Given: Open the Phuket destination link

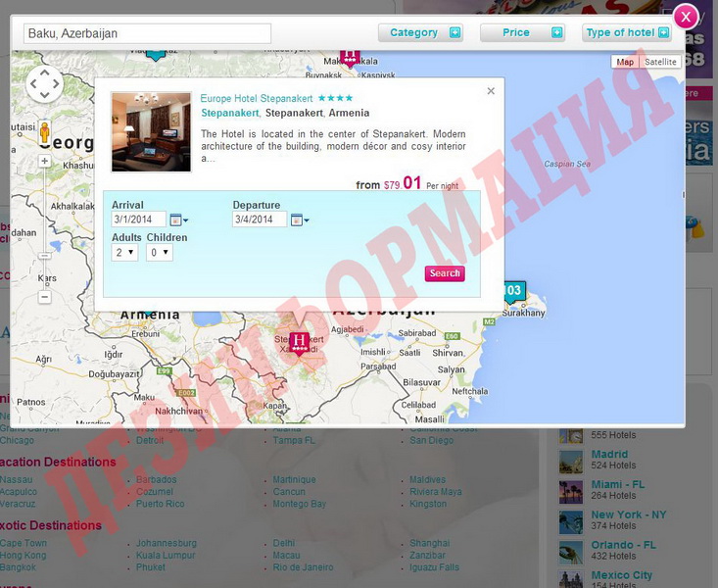Looking at the screenshot, I should [x=151, y=566].
